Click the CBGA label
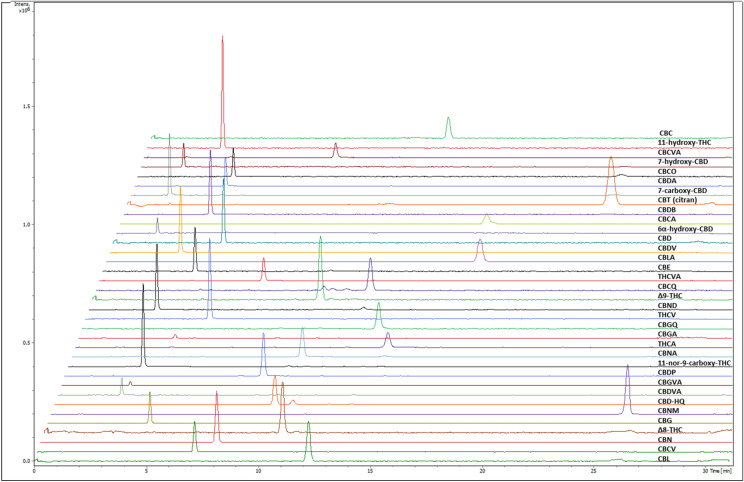744x482 pixels. [x=667, y=334]
